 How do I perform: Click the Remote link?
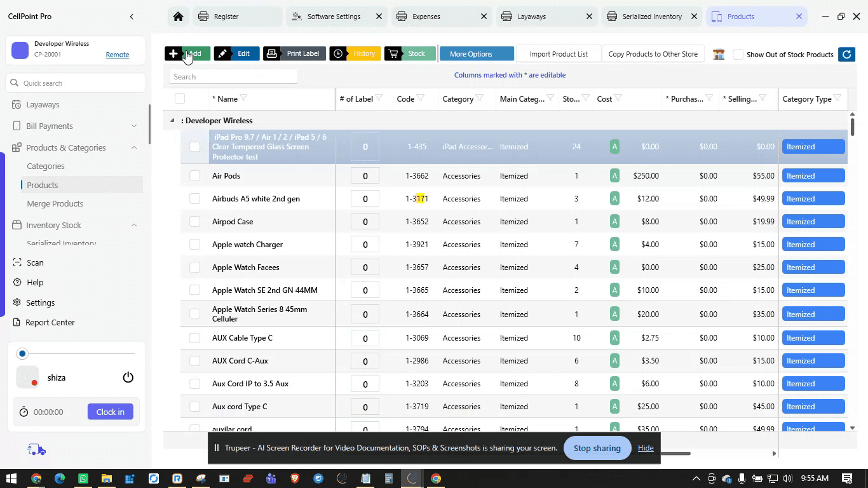coord(118,55)
